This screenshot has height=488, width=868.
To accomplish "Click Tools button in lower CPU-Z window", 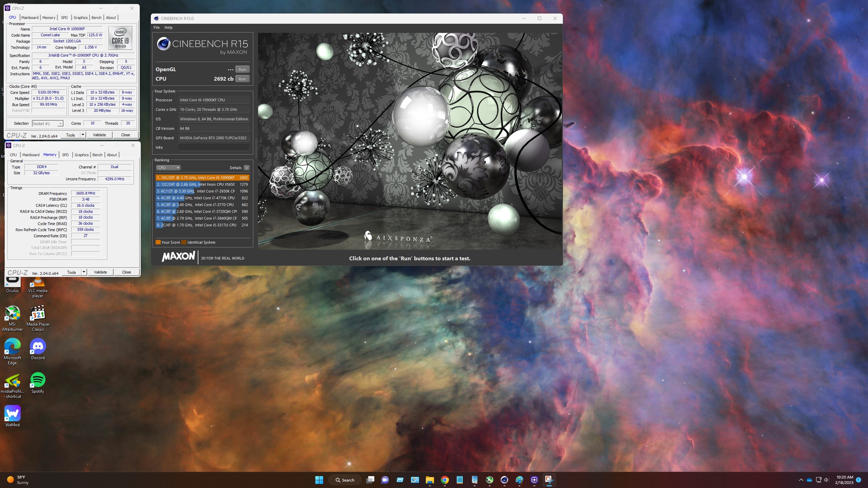I will click(x=72, y=272).
